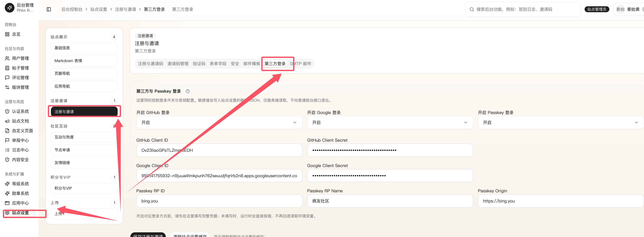644x237 pixels.
Task: Open the 总览 dashboard icon
Action: point(7,34)
